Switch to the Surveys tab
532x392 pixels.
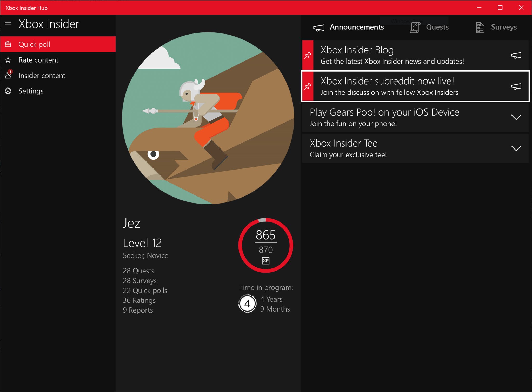coord(496,27)
